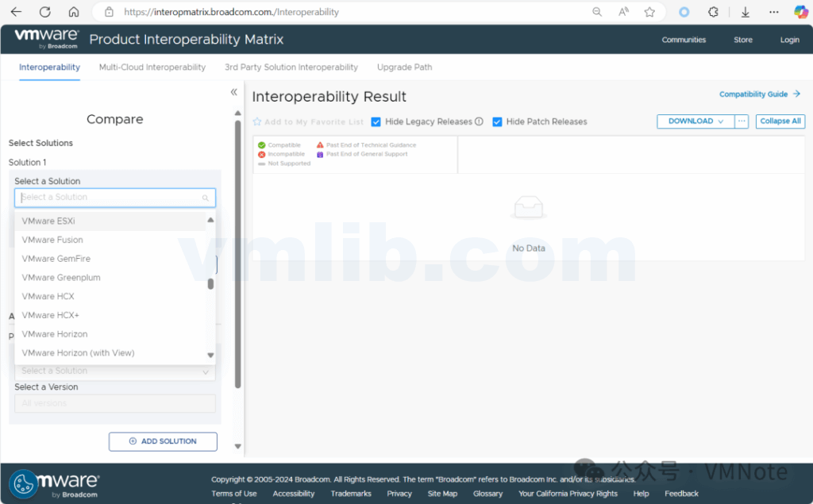Click the browser refresh icon

tap(44, 12)
